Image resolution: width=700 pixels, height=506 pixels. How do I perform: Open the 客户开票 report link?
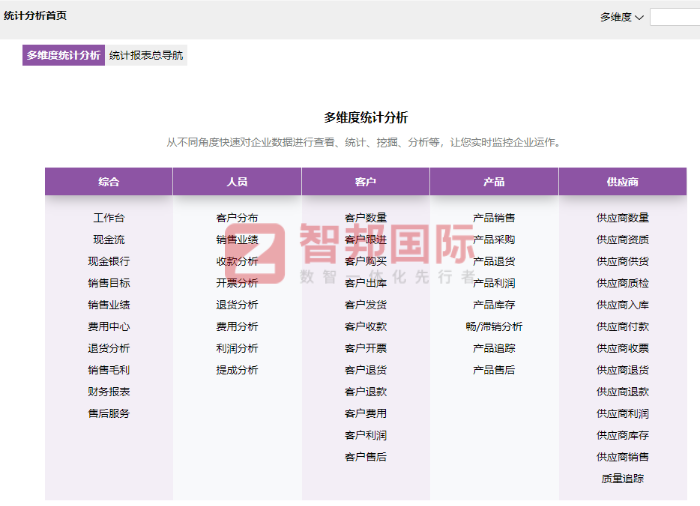[x=366, y=348]
